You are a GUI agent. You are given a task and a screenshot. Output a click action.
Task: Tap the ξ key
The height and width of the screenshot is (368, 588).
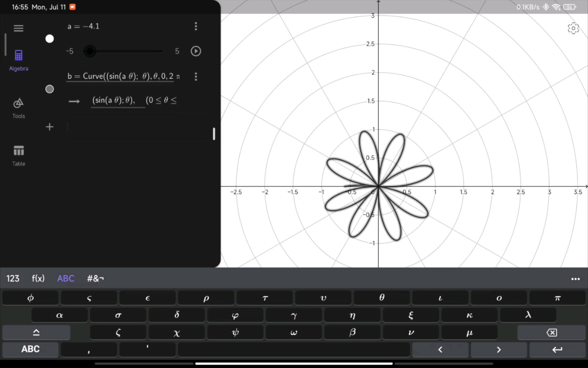[x=411, y=315]
